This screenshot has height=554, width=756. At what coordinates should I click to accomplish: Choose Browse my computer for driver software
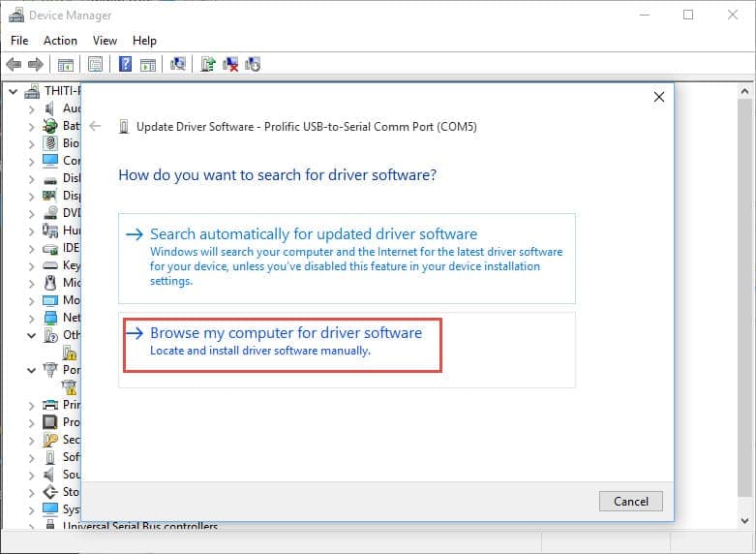click(x=286, y=333)
